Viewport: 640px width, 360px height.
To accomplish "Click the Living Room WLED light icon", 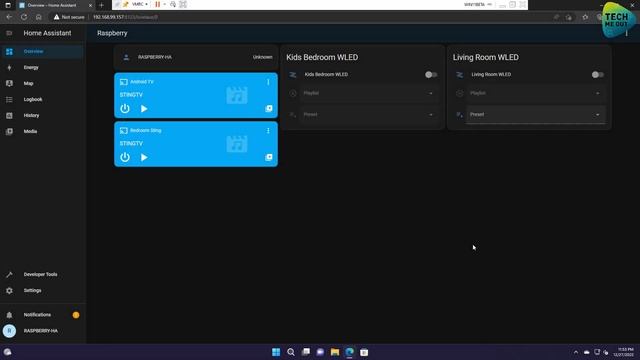I will pos(459,75).
